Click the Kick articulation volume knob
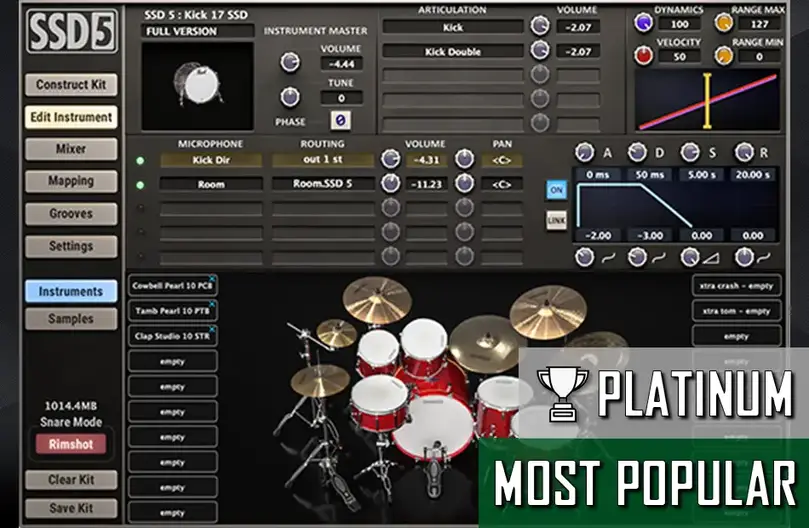This screenshot has height=528, width=809. pyautogui.click(x=540, y=26)
